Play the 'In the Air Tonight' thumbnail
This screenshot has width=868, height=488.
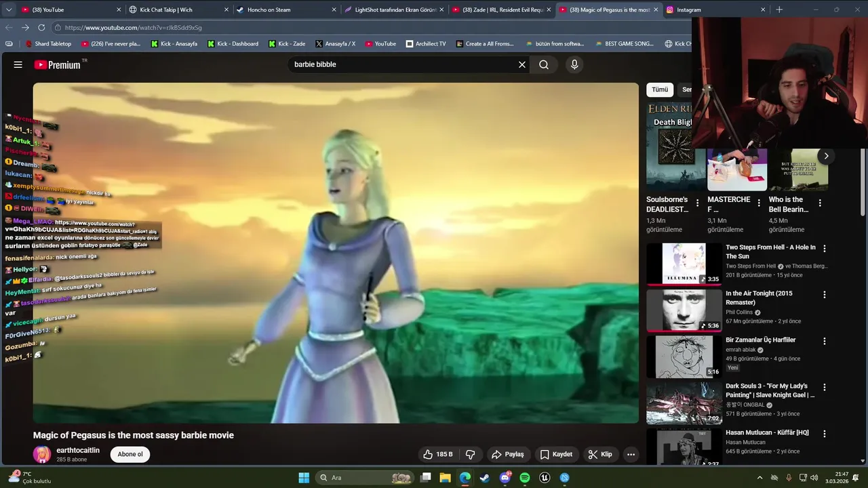[684, 310]
